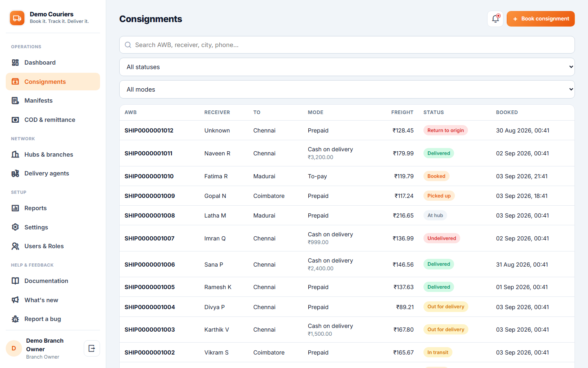Click Booked status badge for SHIP0000001010

coord(437,176)
